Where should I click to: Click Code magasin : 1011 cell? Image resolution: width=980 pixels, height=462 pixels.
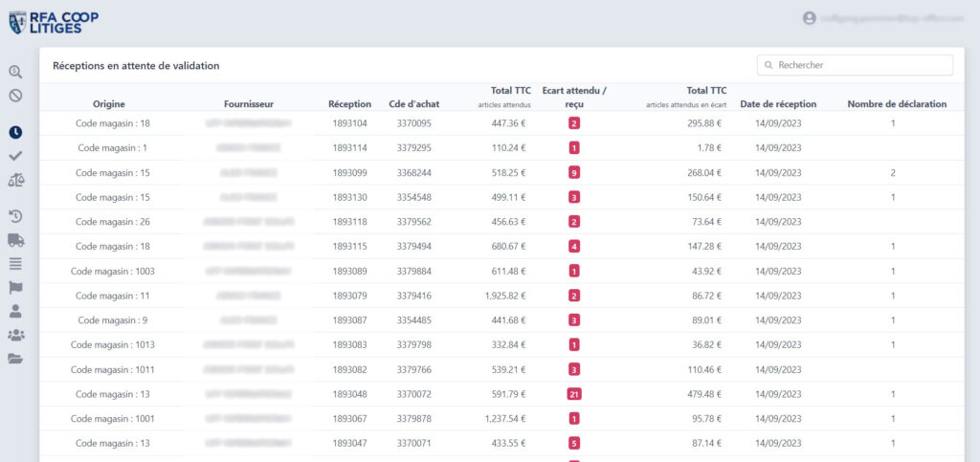click(113, 369)
